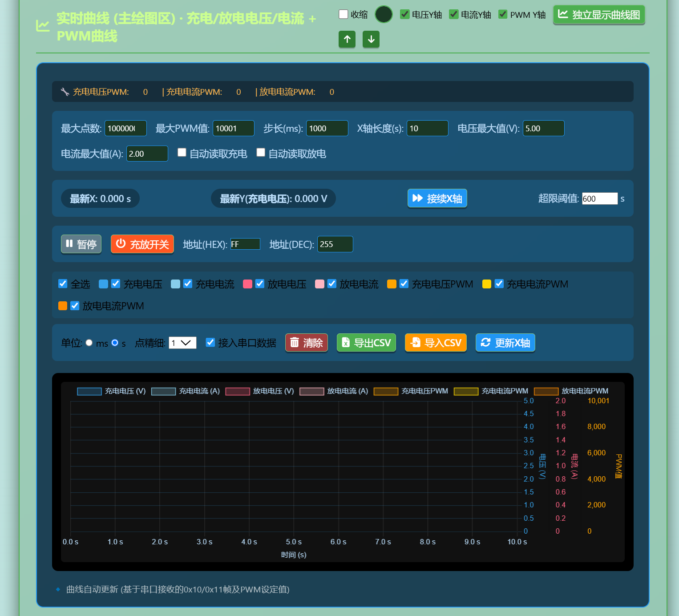
Task: Click the up arrow move button
Action: point(347,39)
